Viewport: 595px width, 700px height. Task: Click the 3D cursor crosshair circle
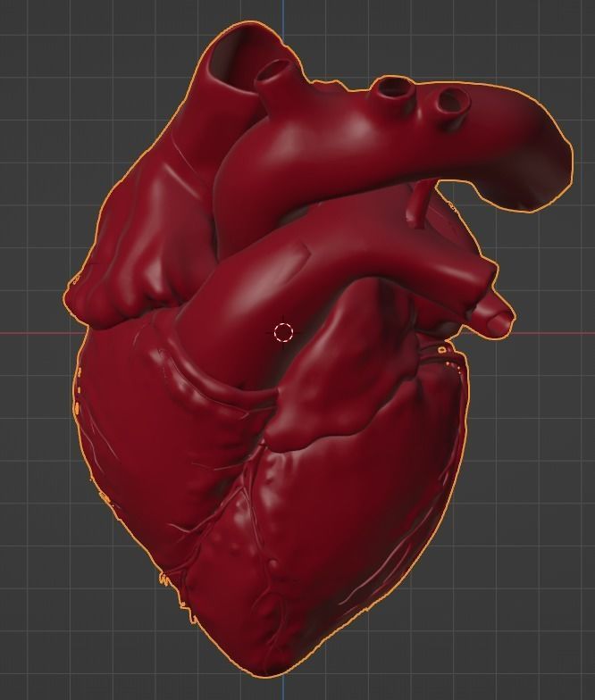tap(283, 332)
